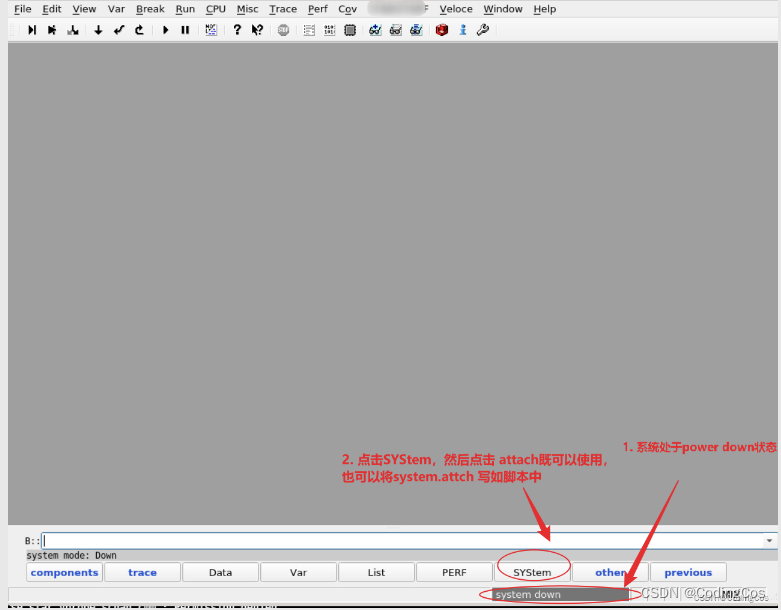Click the Data softkey button
Viewport: 781px width, 610px height.
221,572
